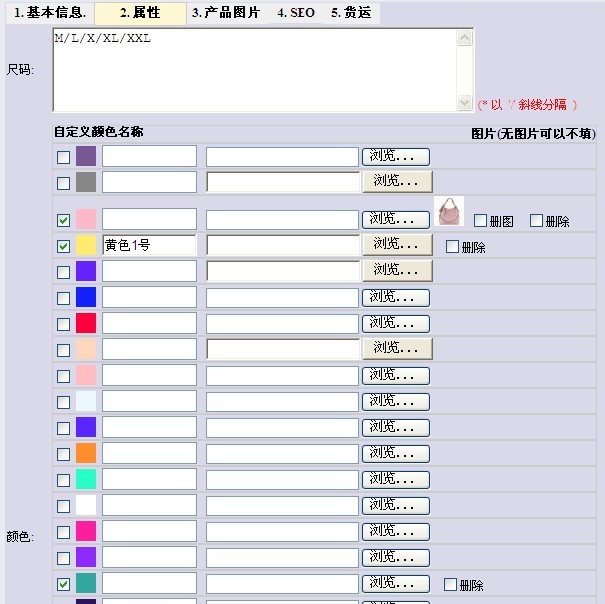Click image file path field in magenta row
The image size is (605, 604).
(282, 532)
